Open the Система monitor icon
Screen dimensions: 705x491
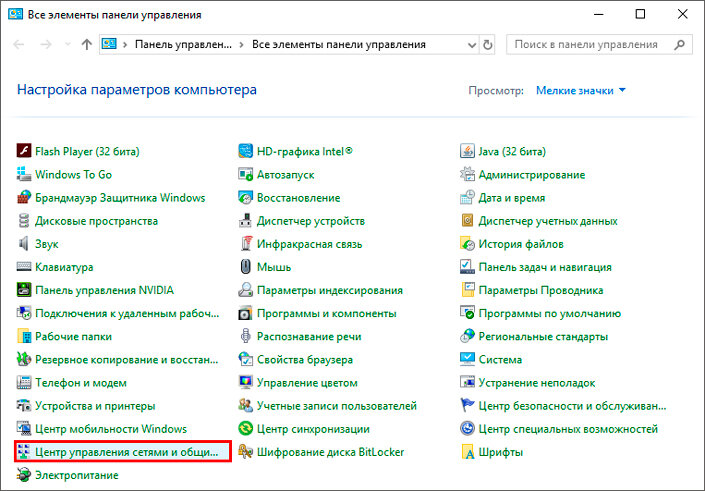pos(467,359)
